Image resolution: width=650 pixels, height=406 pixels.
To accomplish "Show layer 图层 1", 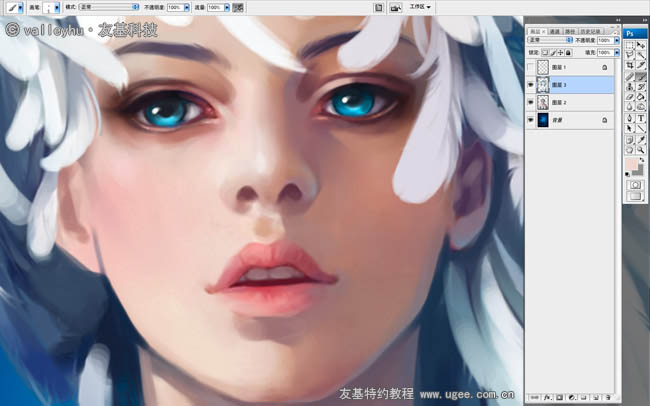I will pyautogui.click(x=530, y=67).
